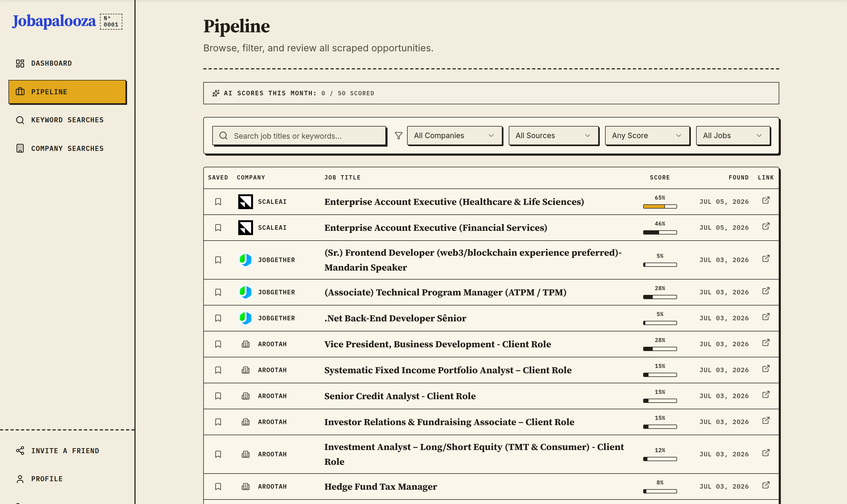Image resolution: width=847 pixels, height=504 pixels.
Task: Bookmark the Senior Credit Analyst job
Action: point(218,396)
